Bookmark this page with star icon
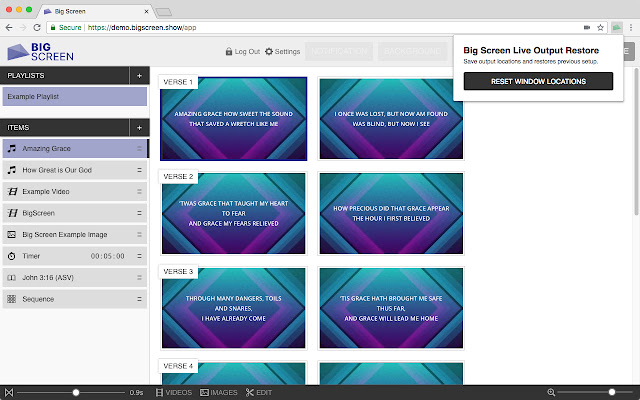 (x=600, y=28)
